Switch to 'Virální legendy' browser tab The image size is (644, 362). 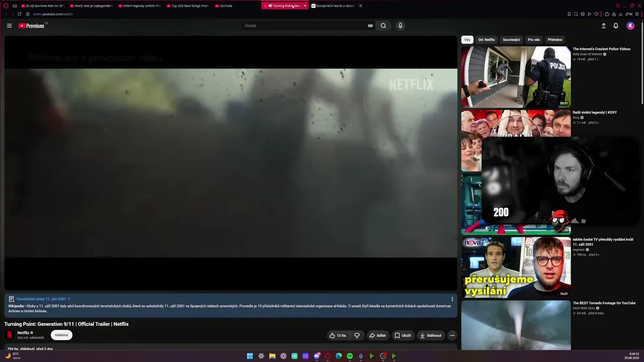click(139, 6)
